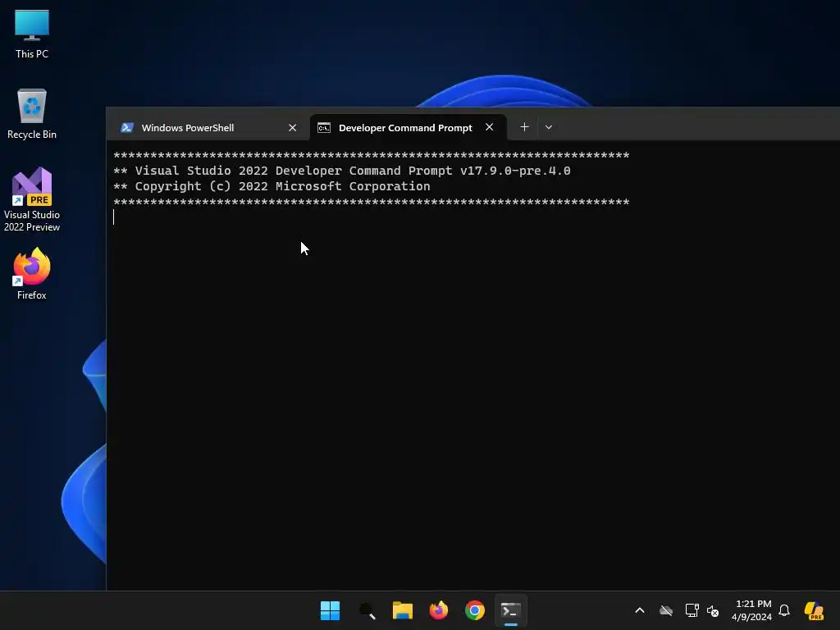The width and height of the screenshot is (840, 630).
Task: Click the PowerShell icon in its tab
Action: coord(127,127)
